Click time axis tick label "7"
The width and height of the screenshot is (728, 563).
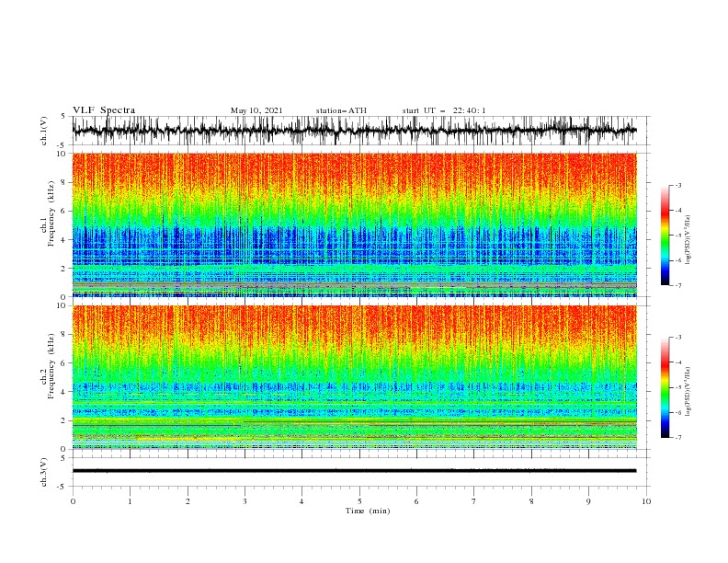coord(474,501)
